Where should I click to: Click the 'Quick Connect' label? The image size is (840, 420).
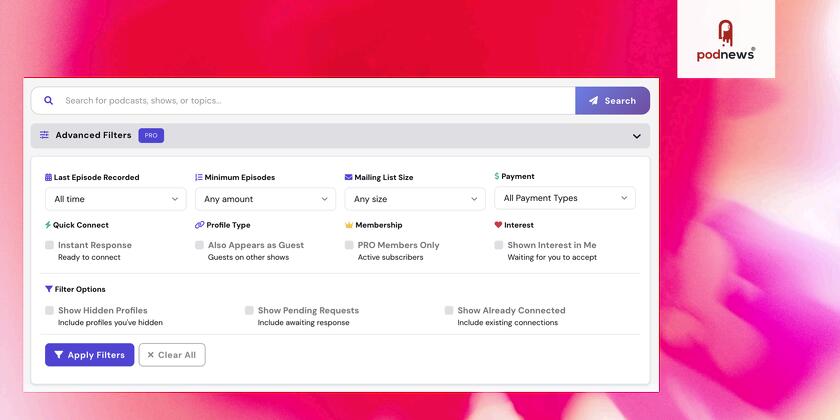pos(81,225)
